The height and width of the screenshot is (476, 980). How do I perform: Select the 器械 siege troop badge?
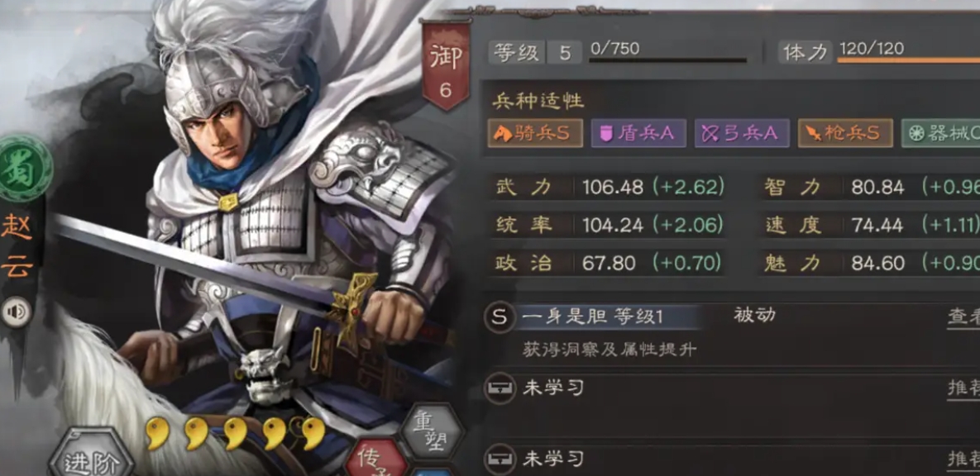[x=940, y=133]
